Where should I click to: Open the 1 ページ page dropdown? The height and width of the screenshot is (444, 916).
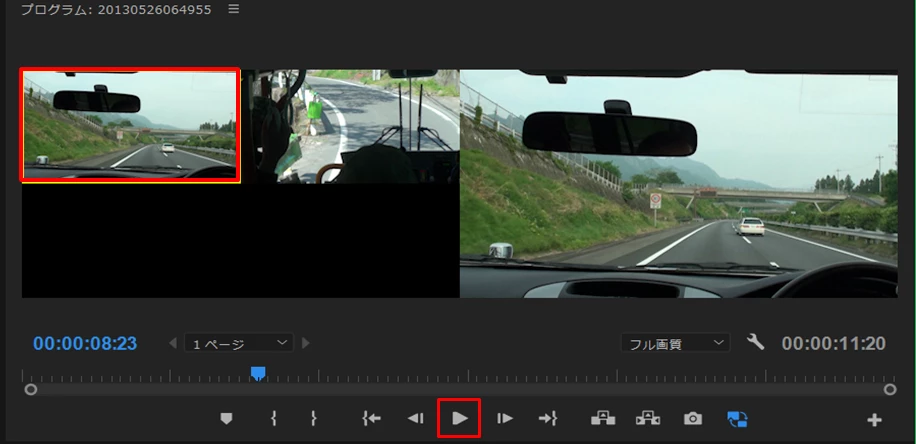tap(239, 344)
